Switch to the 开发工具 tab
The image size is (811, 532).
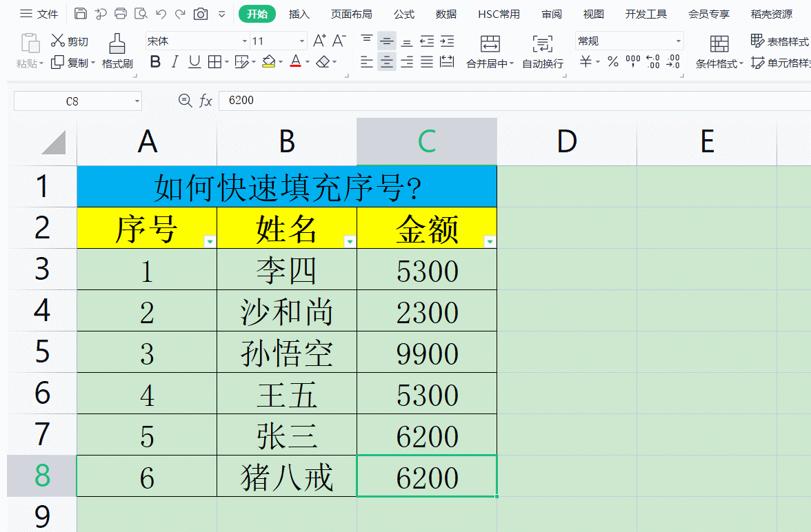tap(646, 14)
